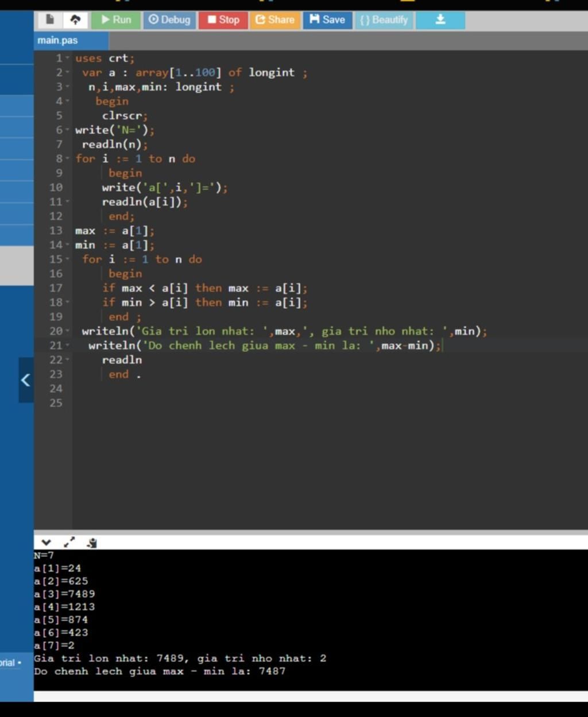588x717 pixels.
Task: Share the code via the Share button
Action: [x=274, y=20]
